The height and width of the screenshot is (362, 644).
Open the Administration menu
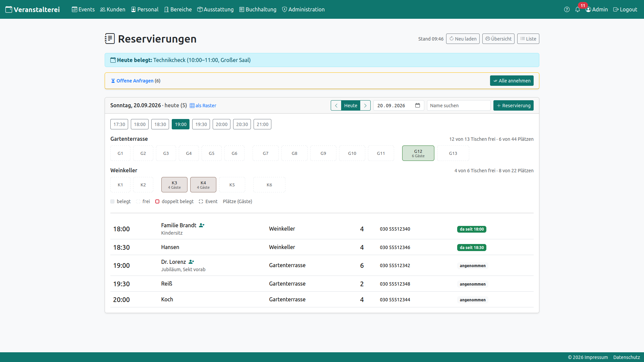[303, 9]
